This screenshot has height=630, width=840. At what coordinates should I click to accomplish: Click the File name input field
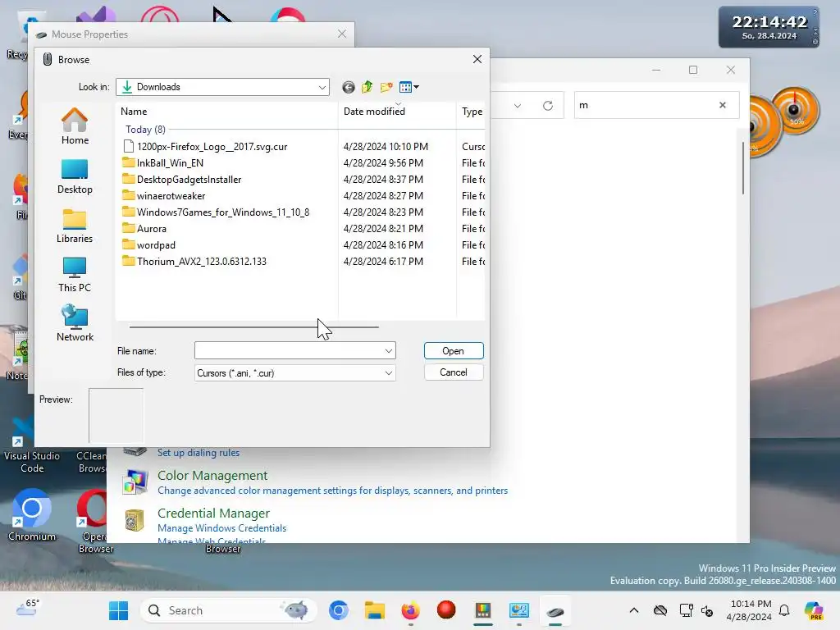tap(288, 351)
